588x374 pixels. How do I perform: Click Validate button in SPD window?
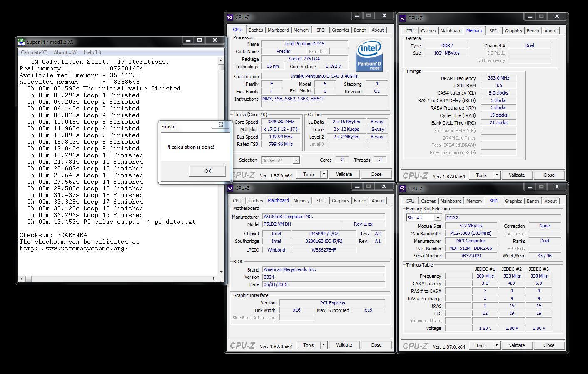pyautogui.click(x=517, y=345)
